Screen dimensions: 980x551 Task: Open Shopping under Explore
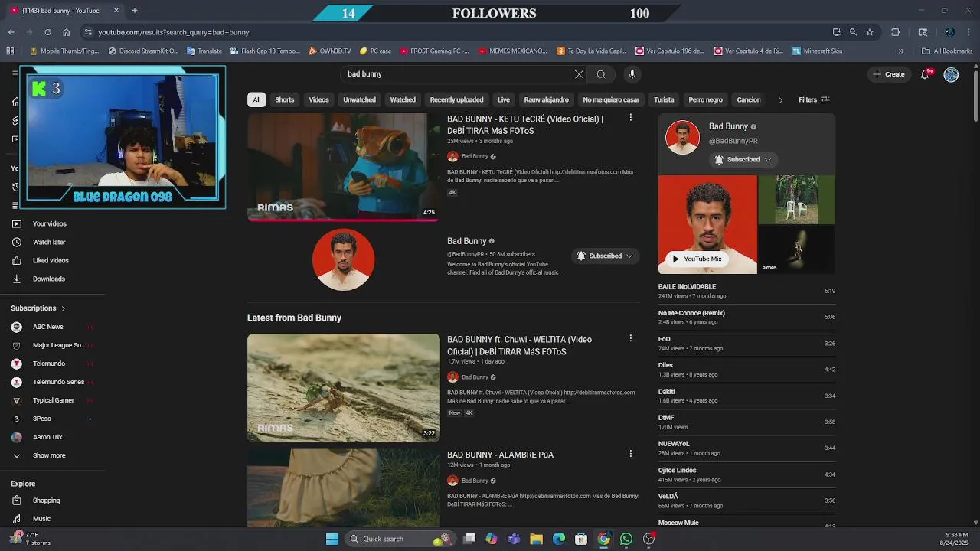(46, 500)
